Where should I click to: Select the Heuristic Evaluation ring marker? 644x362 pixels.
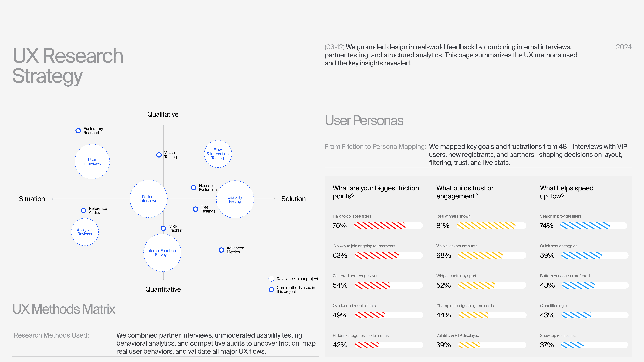[194, 188]
